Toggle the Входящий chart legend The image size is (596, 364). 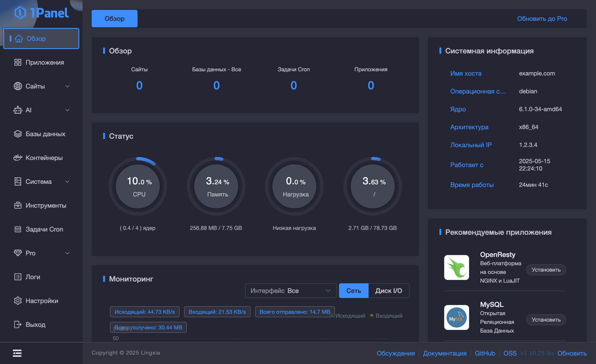point(386,316)
